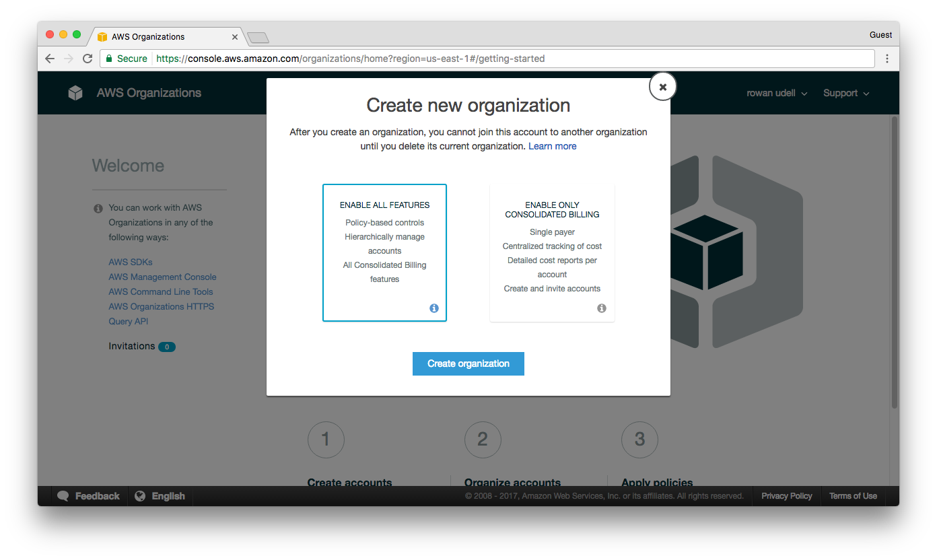Open the Feedback footer link
The width and height of the screenshot is (937, 560).
click(97, 496)
